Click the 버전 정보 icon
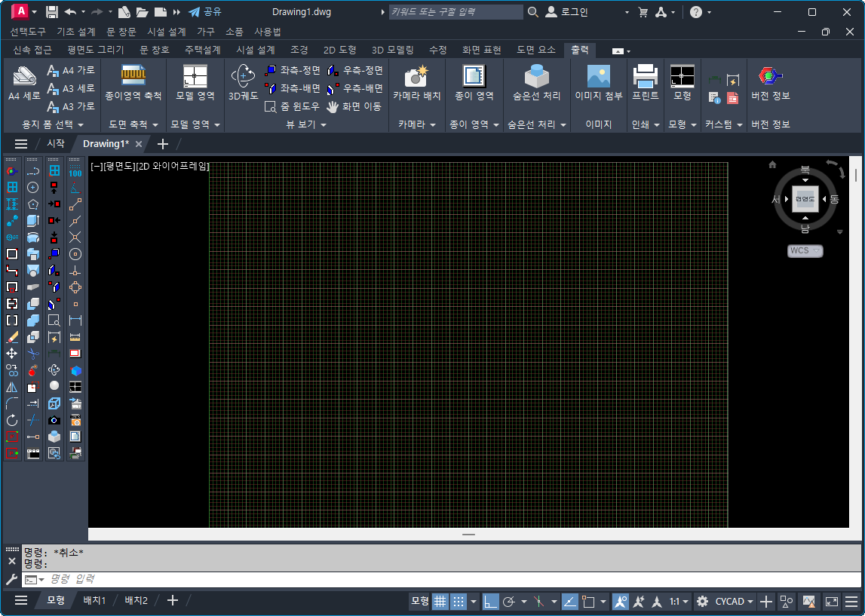 pos(770,76)
